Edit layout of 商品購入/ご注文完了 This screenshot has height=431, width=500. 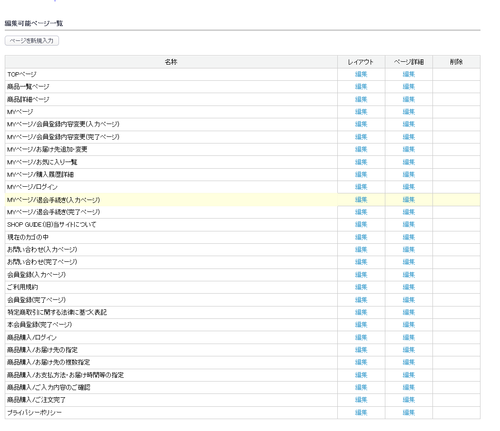(x=361, y=400)
